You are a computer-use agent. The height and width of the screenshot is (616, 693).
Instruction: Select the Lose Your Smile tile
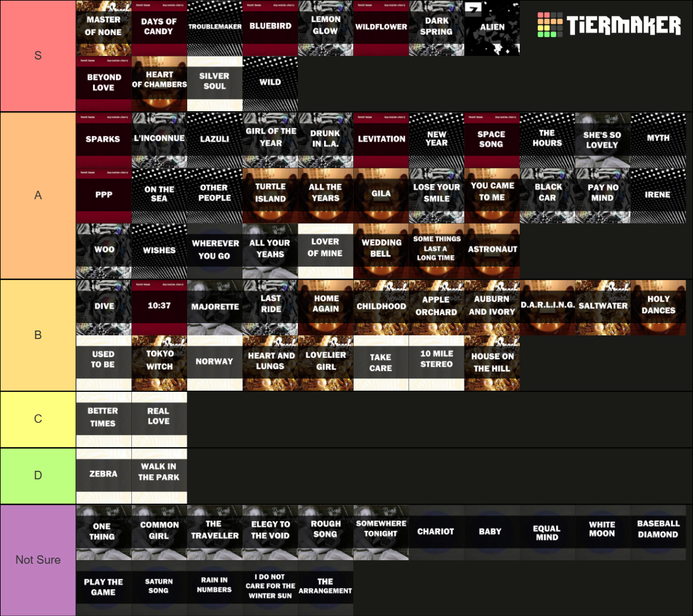pos(436,196)
